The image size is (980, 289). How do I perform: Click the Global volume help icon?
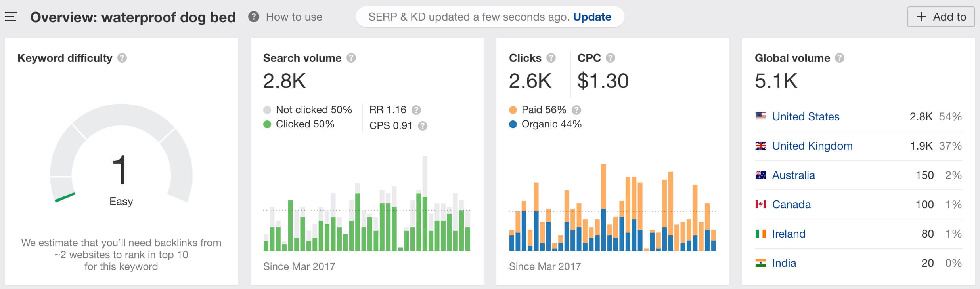840,58
